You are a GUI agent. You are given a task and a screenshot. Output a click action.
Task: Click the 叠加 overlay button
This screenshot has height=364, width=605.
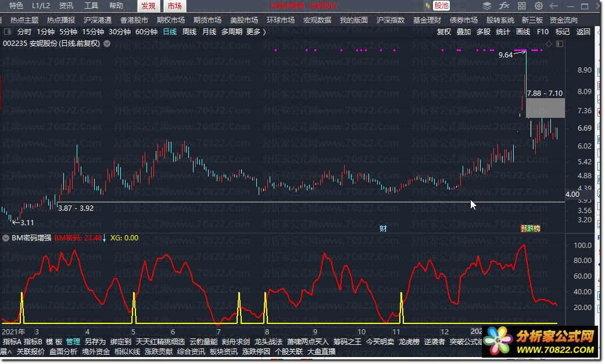coord(464,31)
